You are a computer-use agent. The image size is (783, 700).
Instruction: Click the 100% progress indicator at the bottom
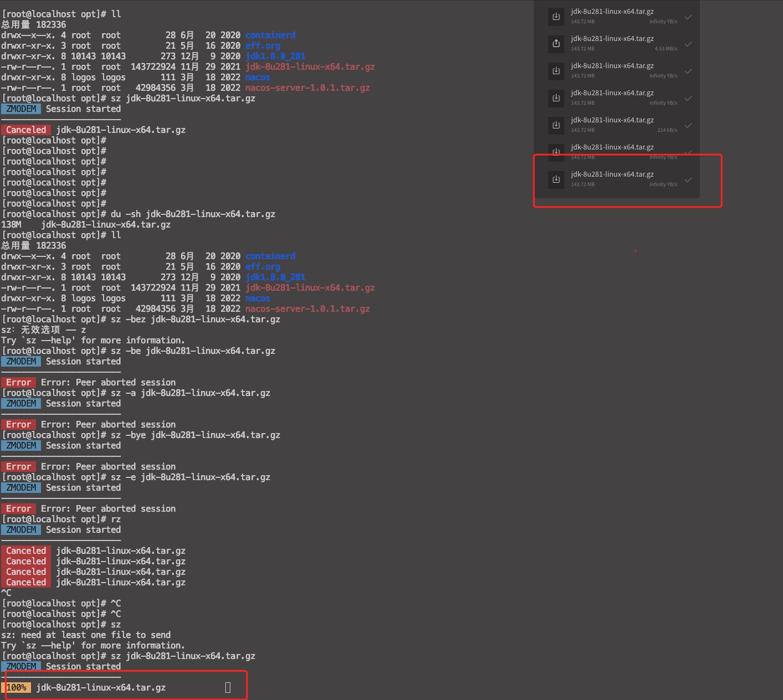pyautogui.click(x=17, y=687)
